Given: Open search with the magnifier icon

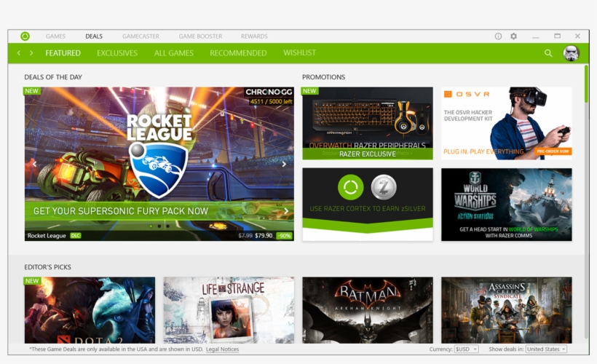Looking at the screenshot, I should (x=548, y=53).
